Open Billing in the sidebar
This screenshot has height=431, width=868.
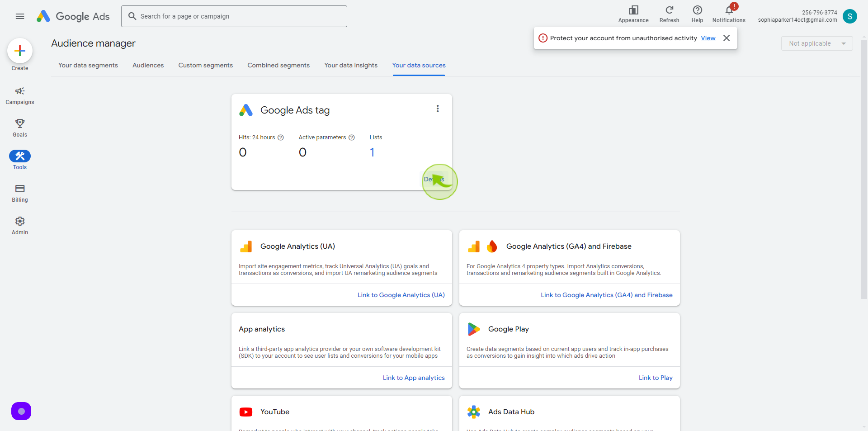[x=20, y=193]
